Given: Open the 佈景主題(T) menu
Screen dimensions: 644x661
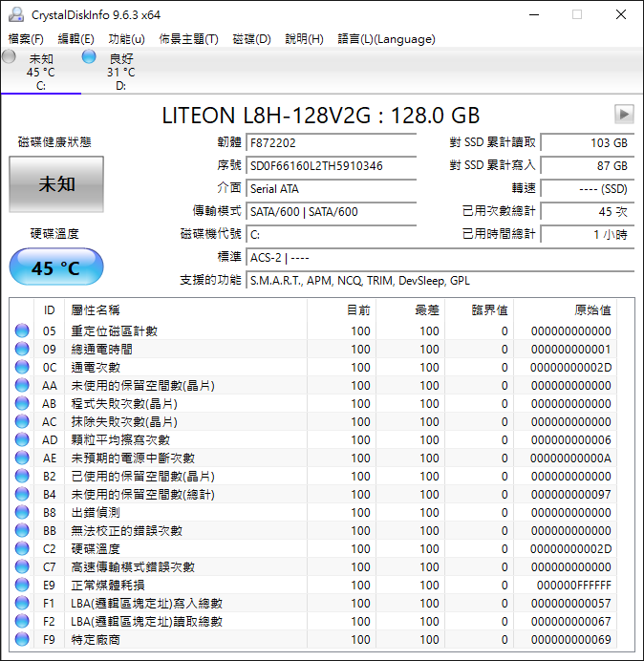Looking at the screenshot, I should tap(188, 39).
